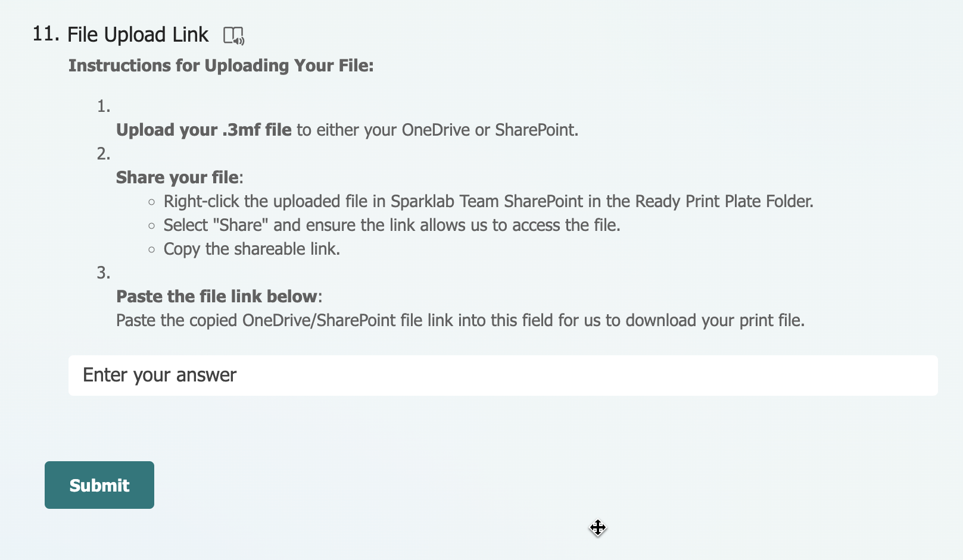Click the 'Instructions for Uploading Your File' heading
Viewport: 963px width, 560px height.
coord(221,65)
